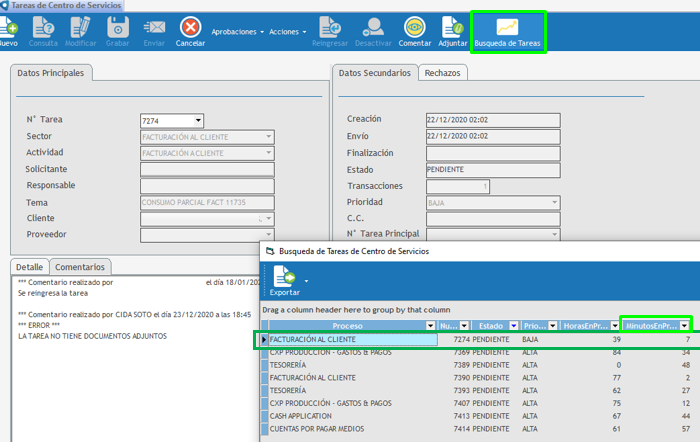Click the Adjuntar paperclip icon
The height and width of the screenshot is (442, 700).
click(452, 27)
